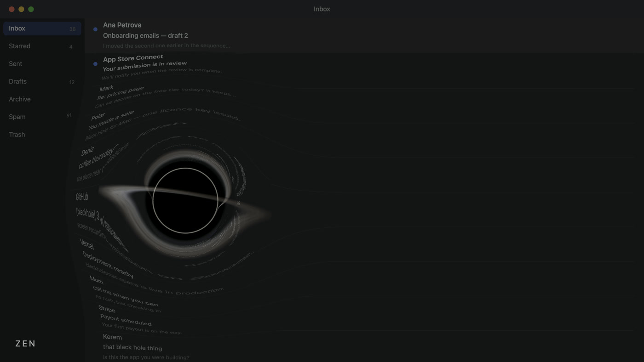The width and height of the screenshot is (644, 362).
Task: Click the Starred count badge 4
Action: [70, 47]
